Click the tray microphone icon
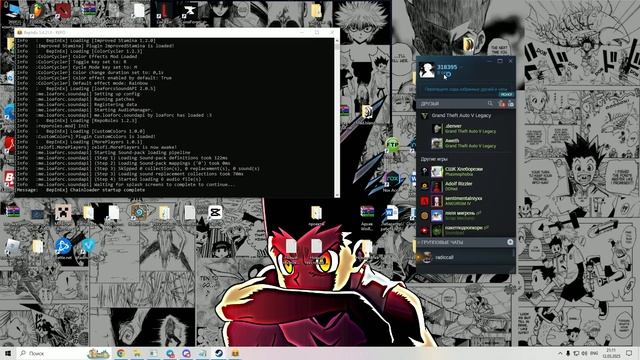This screenshot has height=360, width=640. [x=568, y=353]
